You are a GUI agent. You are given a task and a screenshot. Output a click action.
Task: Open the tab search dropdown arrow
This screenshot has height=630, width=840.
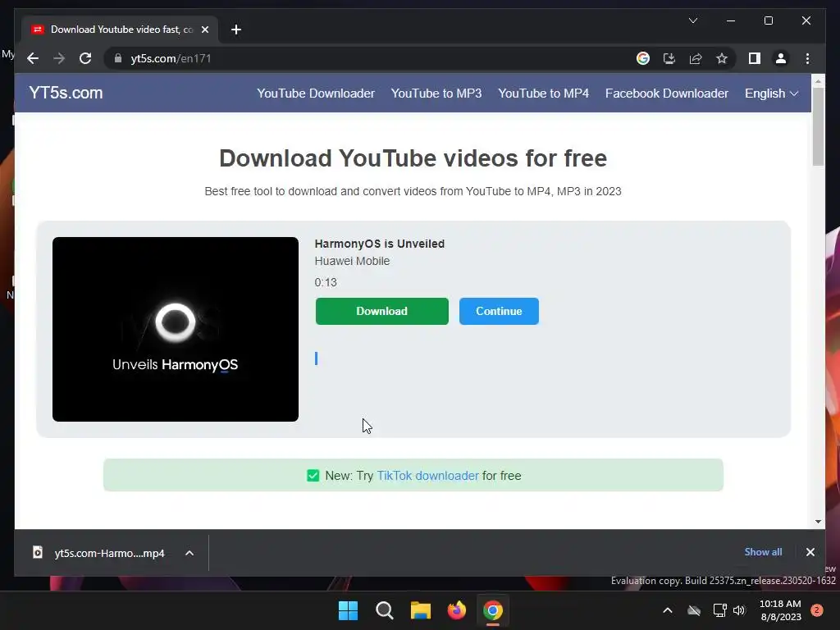tap(692, 21)
